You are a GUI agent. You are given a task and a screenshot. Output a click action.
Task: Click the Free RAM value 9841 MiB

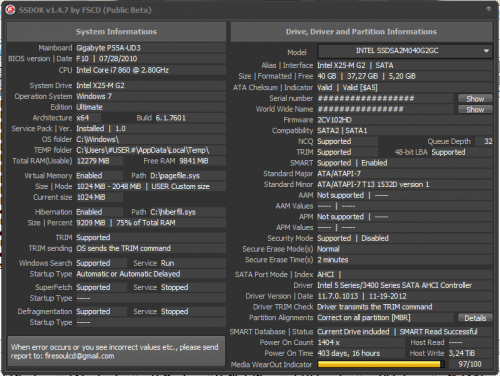click(194, 161)
